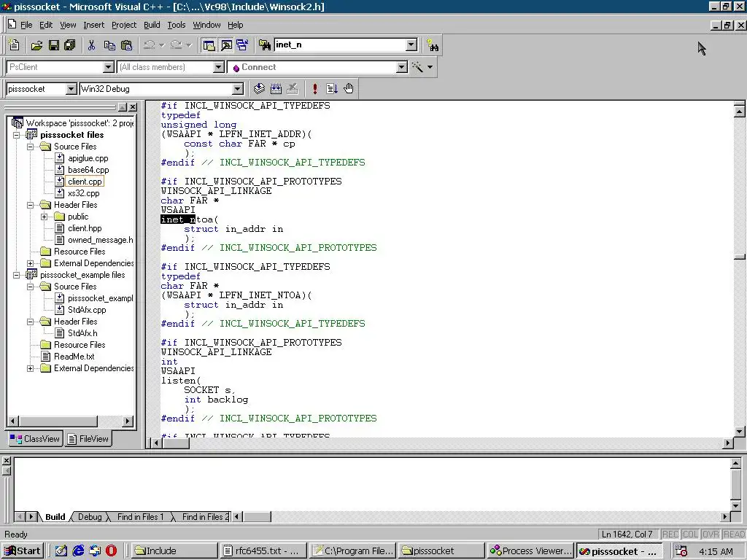Open the Opera browser quick launch icon

point(111,551)
